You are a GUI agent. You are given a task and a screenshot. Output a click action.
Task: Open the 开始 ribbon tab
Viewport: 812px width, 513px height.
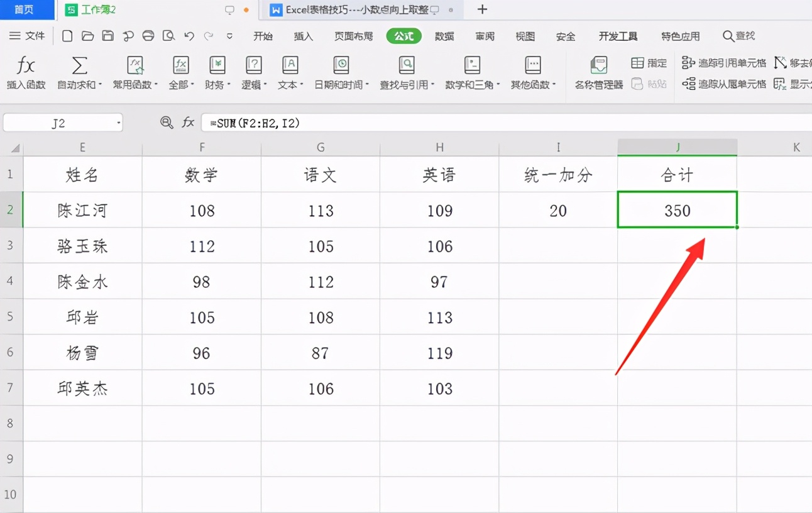point(263,36)
